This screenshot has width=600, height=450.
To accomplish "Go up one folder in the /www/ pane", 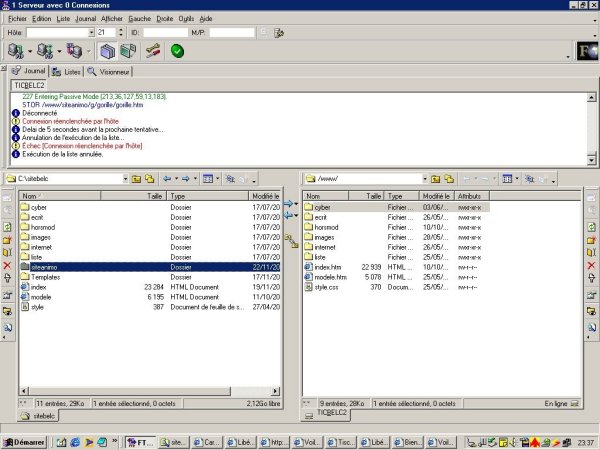I will pos(435,179).
